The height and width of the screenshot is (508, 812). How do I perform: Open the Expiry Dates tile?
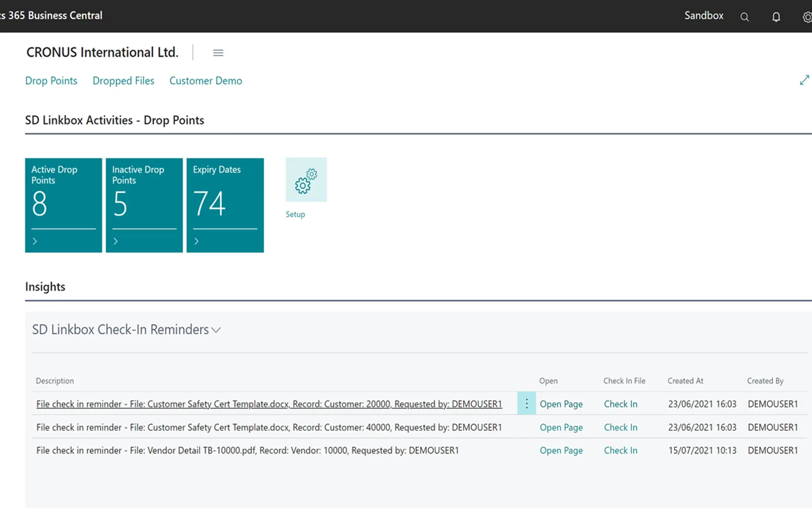(225, 205)
